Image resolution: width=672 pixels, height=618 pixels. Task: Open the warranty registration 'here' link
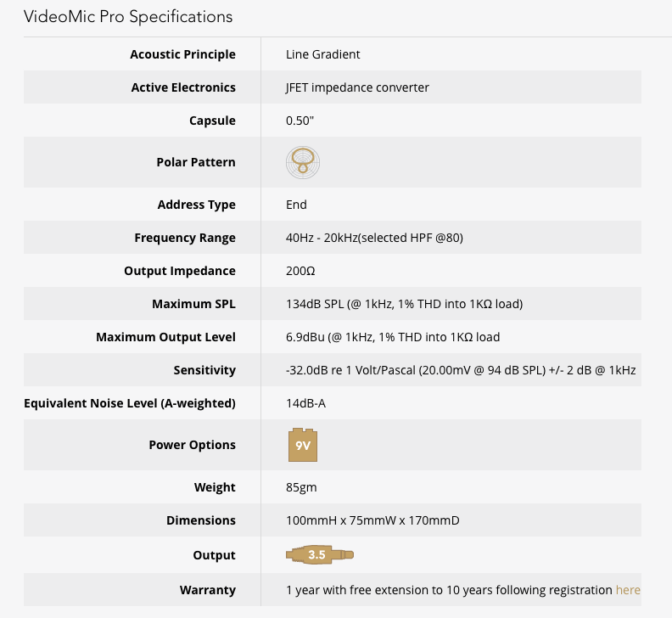click(628, 589)
